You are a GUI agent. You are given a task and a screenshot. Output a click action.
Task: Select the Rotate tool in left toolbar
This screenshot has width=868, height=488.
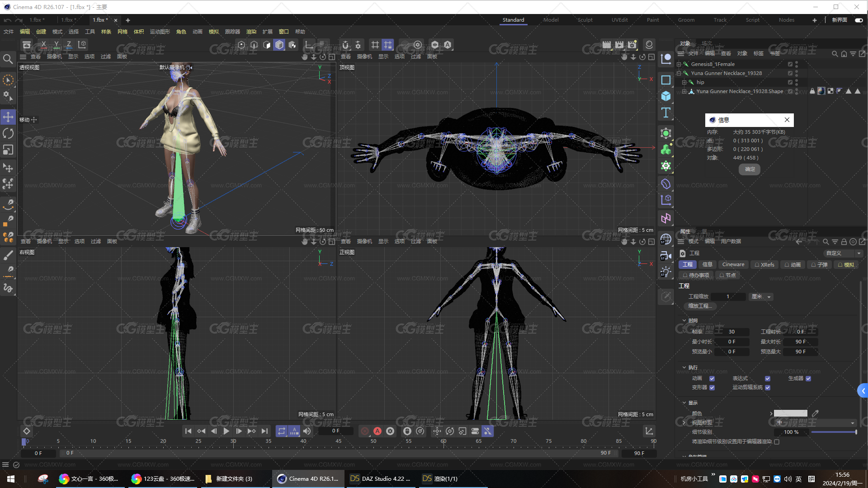click(x=8, y=133)
